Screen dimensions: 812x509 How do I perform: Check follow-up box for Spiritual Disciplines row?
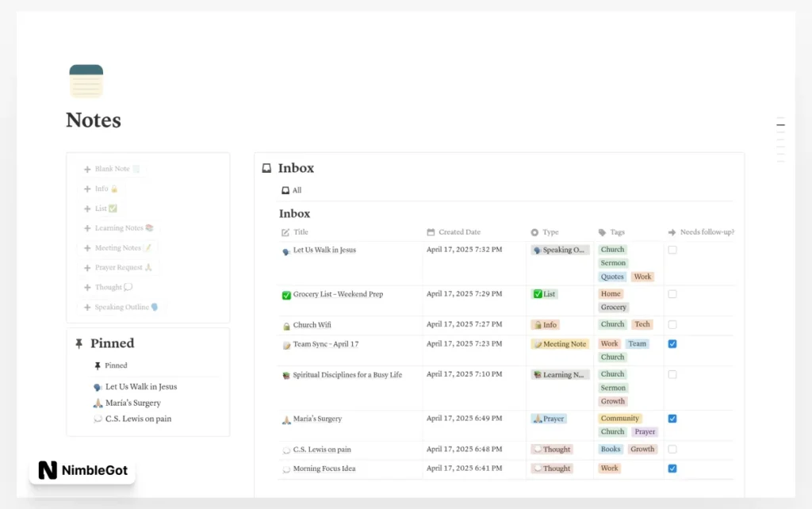coord(672,374)
